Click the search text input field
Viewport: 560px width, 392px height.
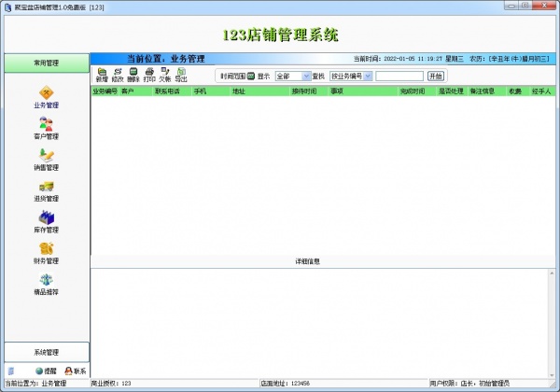coord(399,76)
